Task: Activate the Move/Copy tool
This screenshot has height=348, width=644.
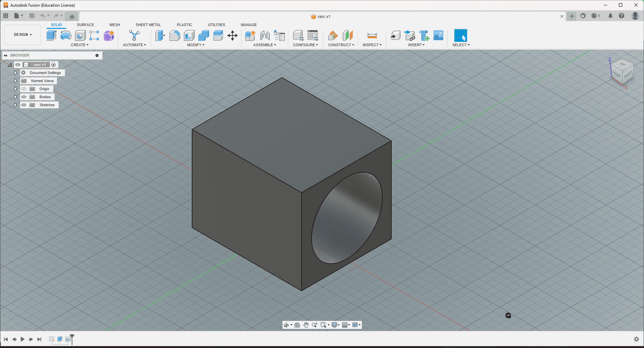Action: pyautogui.click(x=232, y=35)
